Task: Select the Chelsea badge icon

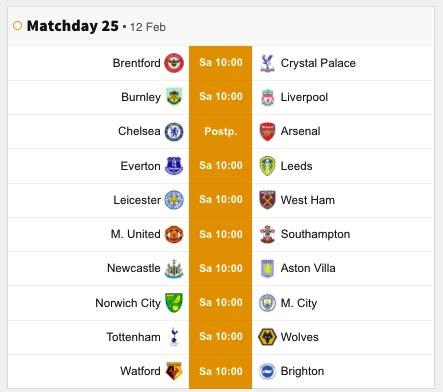Action: [x=174, y=131]
